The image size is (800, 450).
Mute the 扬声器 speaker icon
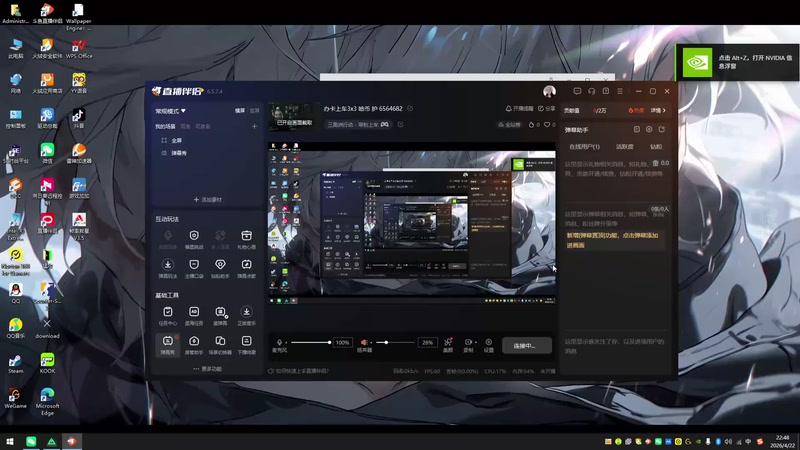pos(364,342)
